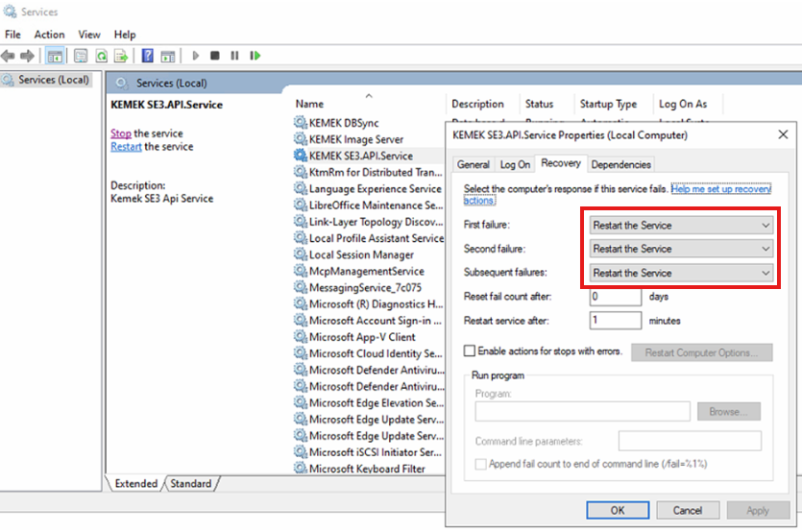Image resolution: width=802 pixels, height=532 pixels.
Task: Select the gear icon of Microsoft Keyboard Filter
Action: [x=301, y=468]
